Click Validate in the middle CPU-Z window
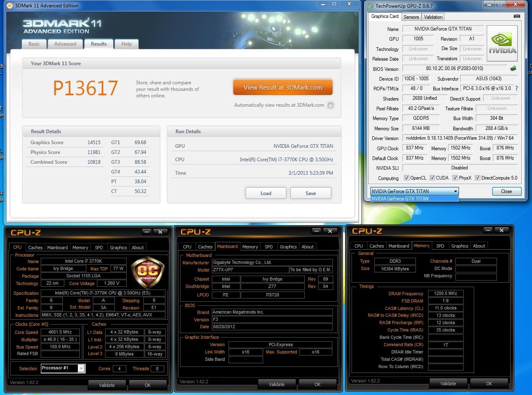This screenshot has height=395, width=532. (277, 384)
